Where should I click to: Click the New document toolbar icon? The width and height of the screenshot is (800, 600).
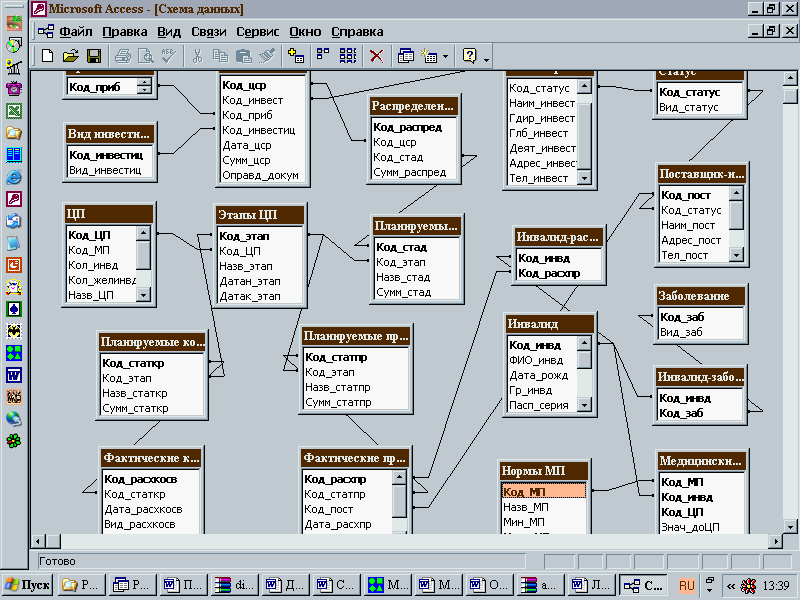click(x=47, y=56)
